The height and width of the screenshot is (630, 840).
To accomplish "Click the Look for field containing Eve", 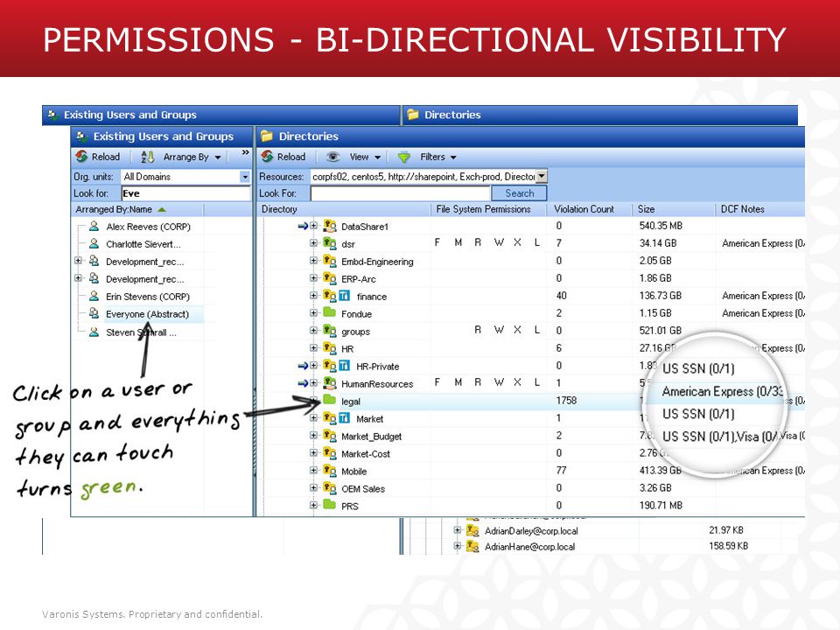I will [x=185, y=193].
